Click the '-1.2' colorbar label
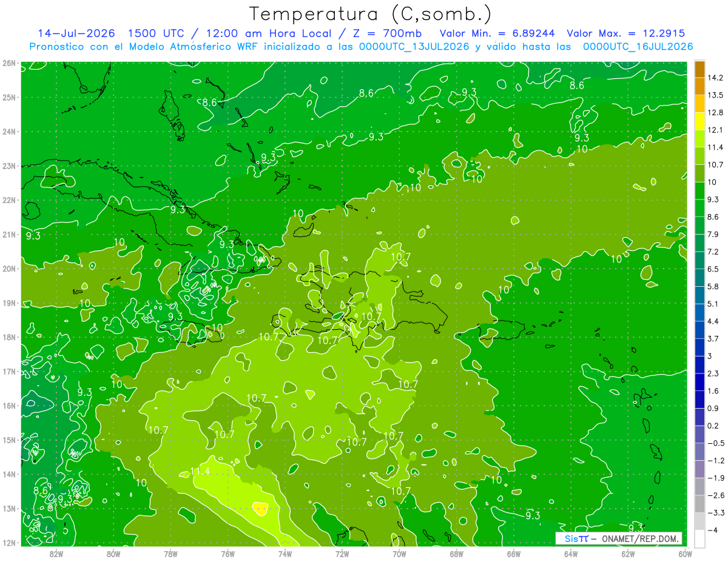Screen dimensions: 728x562 717,461
